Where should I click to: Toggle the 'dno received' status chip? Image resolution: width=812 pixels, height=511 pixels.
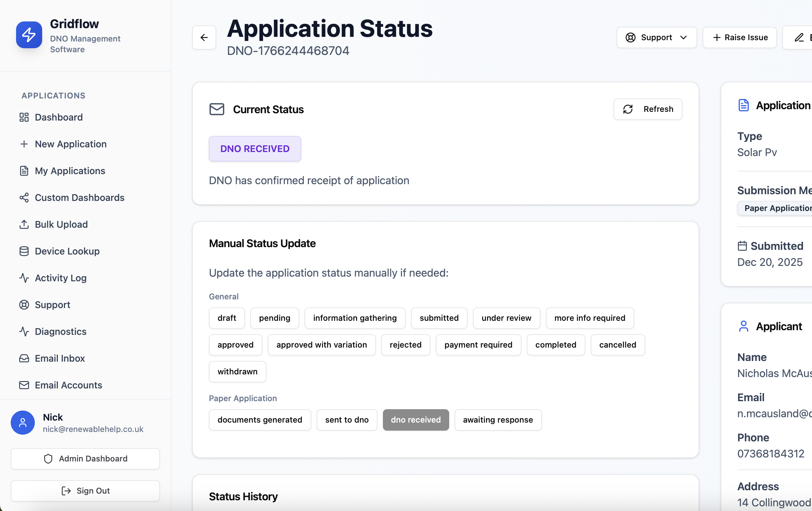click(x=415, y=420)
